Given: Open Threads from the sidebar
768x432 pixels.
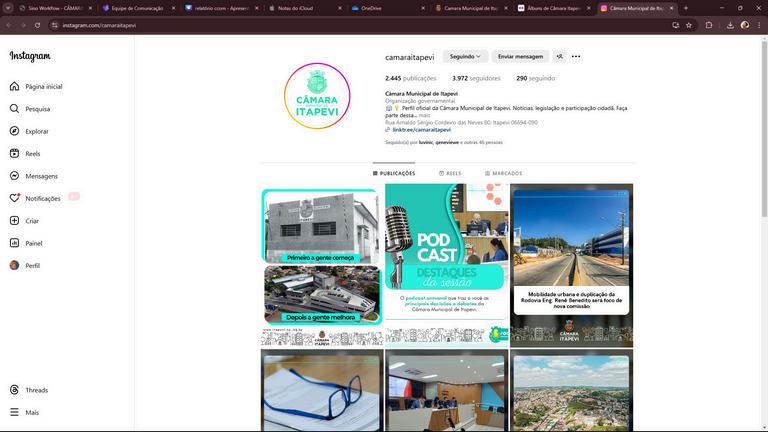Looking at the screenshot, I should coord(29,390).
